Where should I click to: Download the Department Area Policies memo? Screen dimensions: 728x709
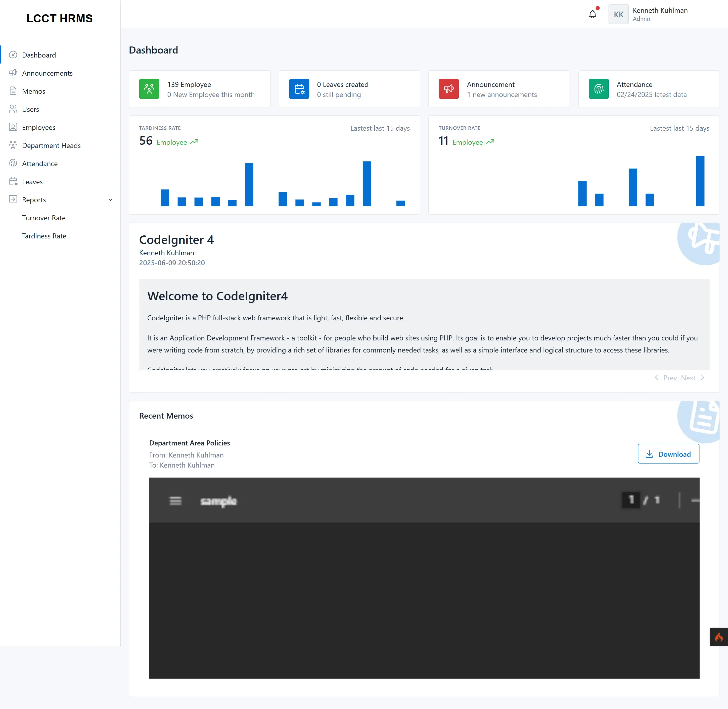[x=668, y=454]
